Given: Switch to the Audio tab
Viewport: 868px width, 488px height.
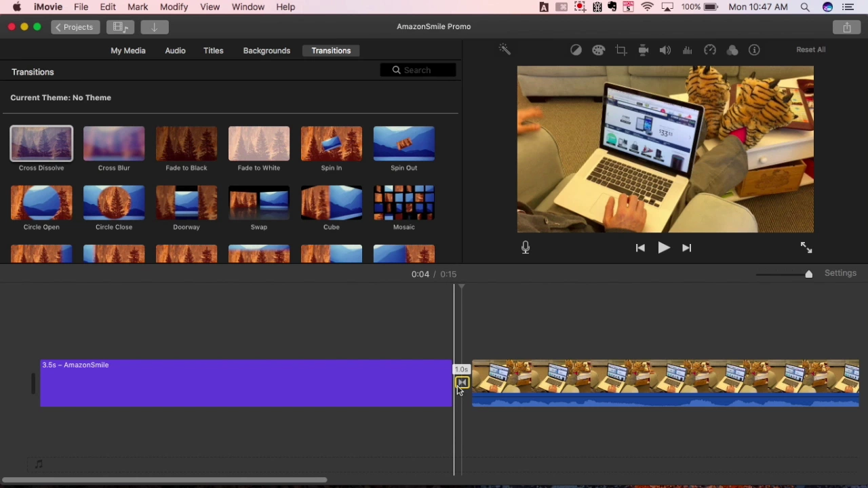Looking at the screenshot, I should pos(175,51).
